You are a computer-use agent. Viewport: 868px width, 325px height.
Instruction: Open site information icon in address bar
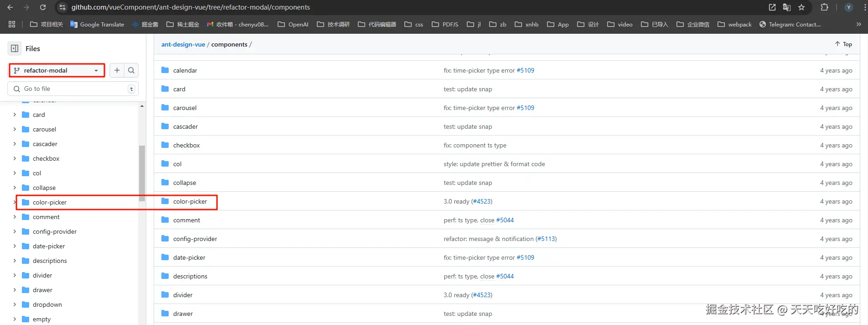click(x=62, y=7)
